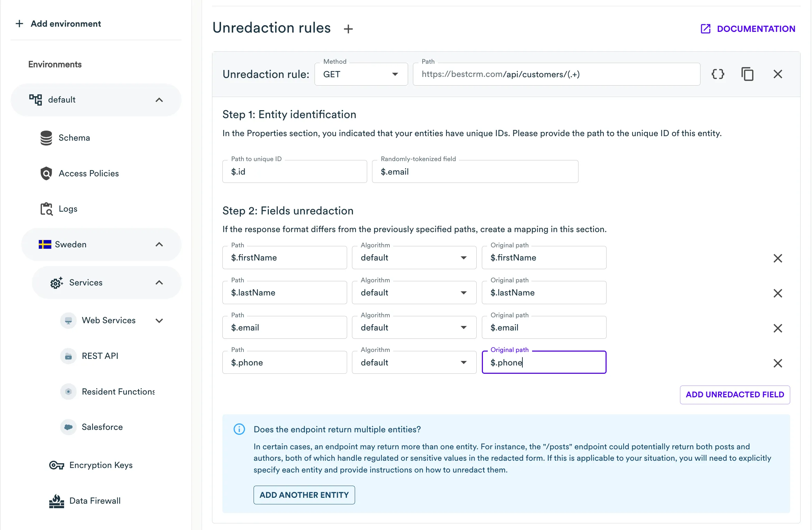The height and width of the screenshot is (530, 812).
Task: Open the DOCUMENTATION link
Action: tap(748, 29)
